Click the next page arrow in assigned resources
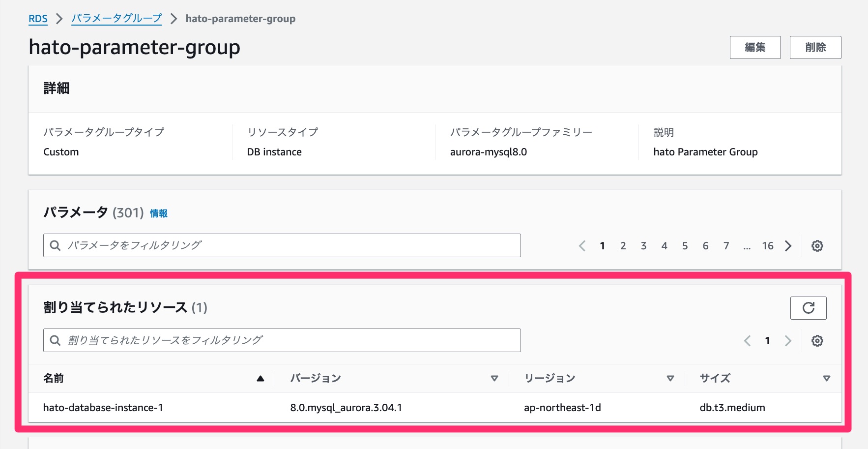868x449 pixels. coord(788,340)
